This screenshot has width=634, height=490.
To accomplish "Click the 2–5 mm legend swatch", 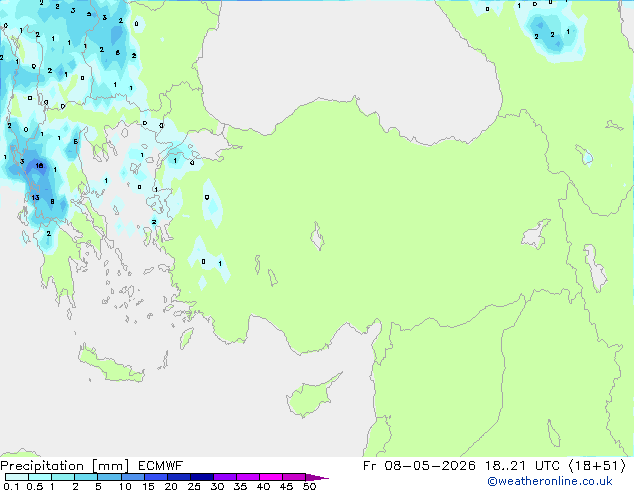I will 86,477.
